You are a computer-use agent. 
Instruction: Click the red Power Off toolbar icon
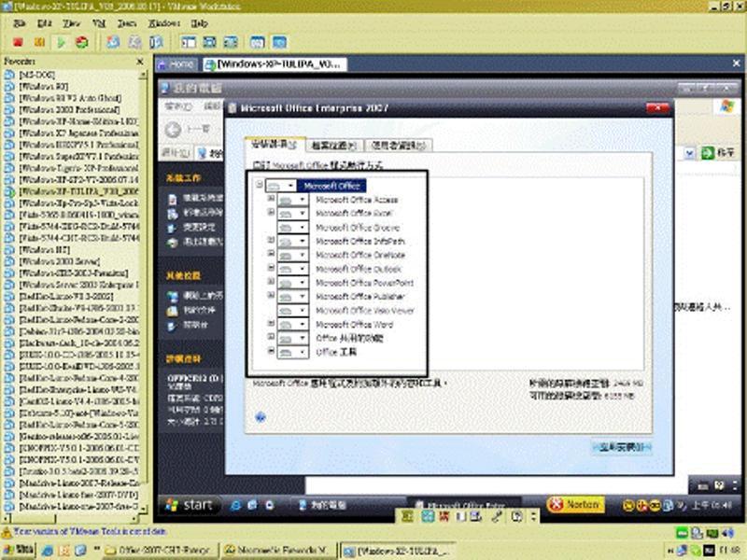pos(18,42)
